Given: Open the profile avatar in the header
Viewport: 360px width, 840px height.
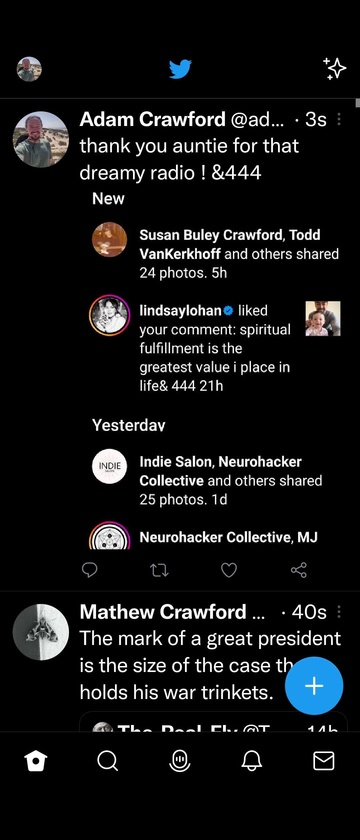Looking at the screenshot, I should click(x=29, y=69).
